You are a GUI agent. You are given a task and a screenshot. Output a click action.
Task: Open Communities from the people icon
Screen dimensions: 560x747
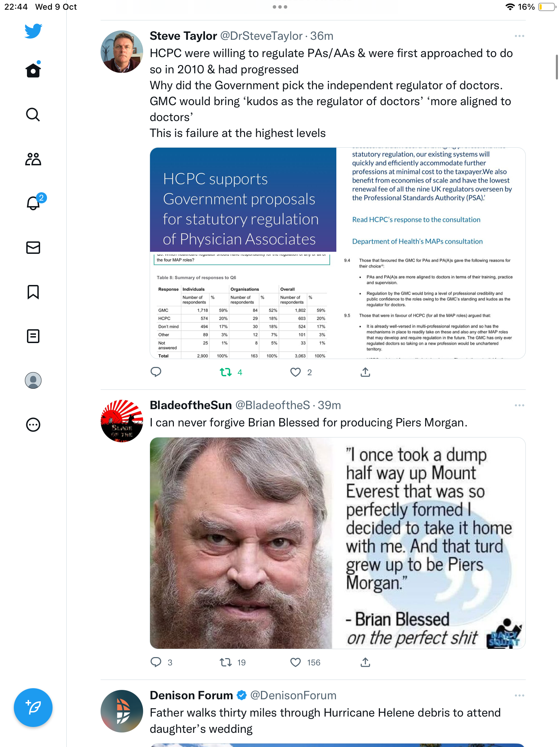point(33,159)
